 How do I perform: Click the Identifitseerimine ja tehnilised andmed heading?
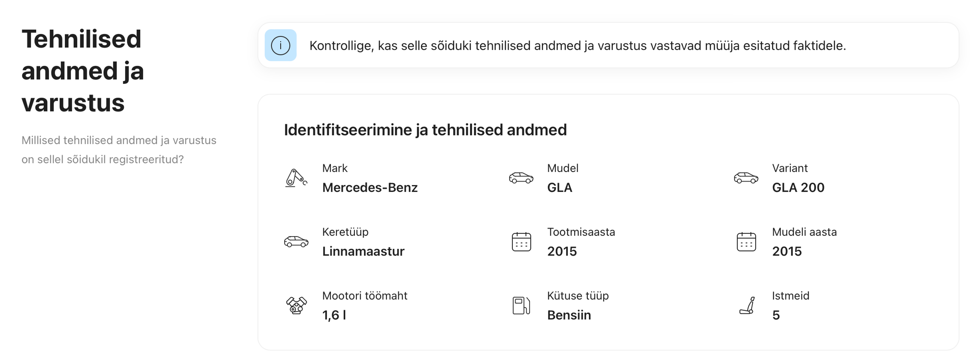click(425, 130)
